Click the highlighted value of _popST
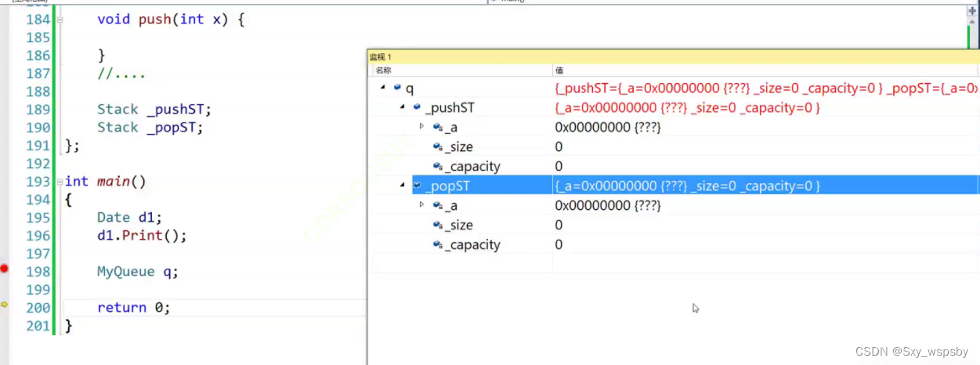 coord(687,186)
